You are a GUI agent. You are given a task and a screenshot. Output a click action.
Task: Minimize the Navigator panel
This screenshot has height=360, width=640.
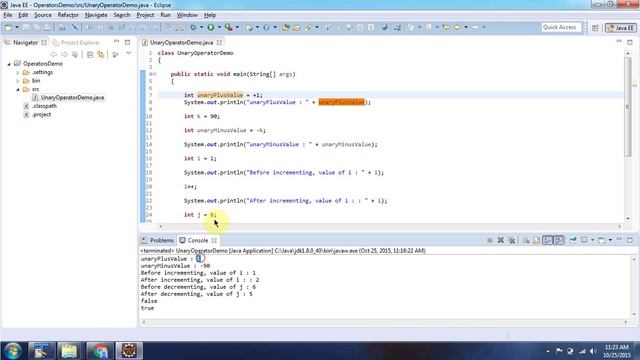click(x=117, y=42)
